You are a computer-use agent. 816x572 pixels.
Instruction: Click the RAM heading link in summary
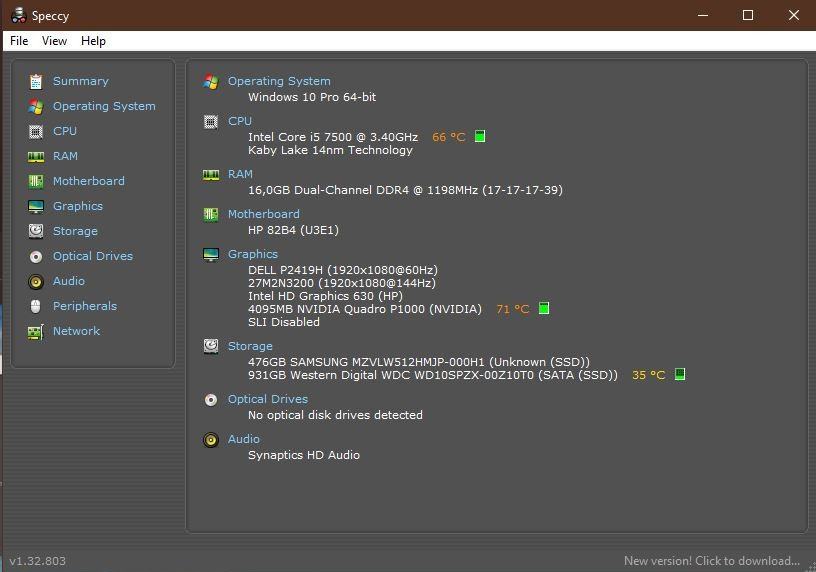tap(240, 174)
